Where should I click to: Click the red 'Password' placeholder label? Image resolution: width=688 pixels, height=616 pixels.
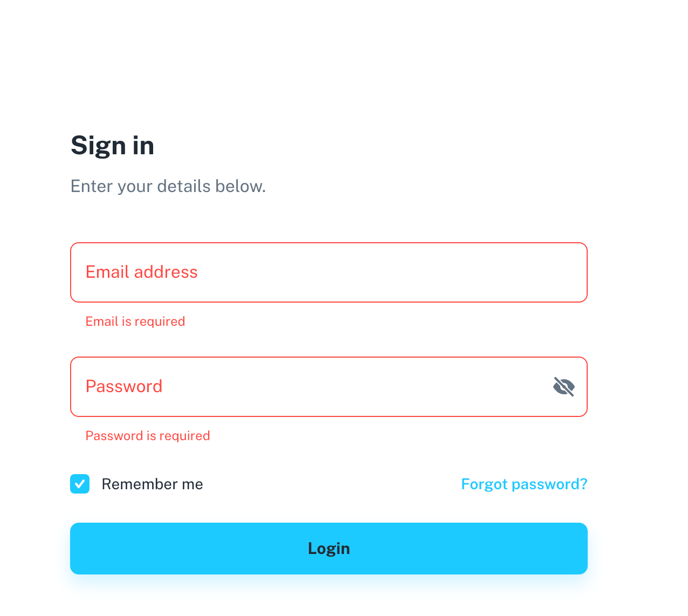124,386
